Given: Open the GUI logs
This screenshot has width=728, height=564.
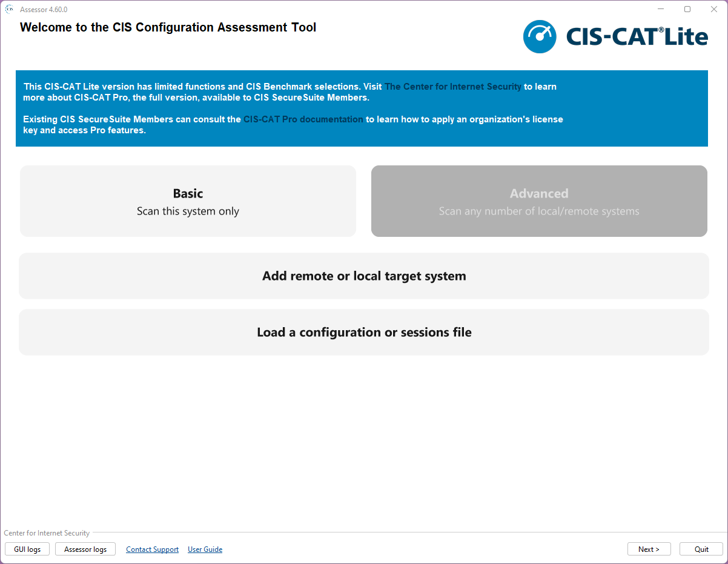Looking at the screenshot, I should tap(27, 549).
